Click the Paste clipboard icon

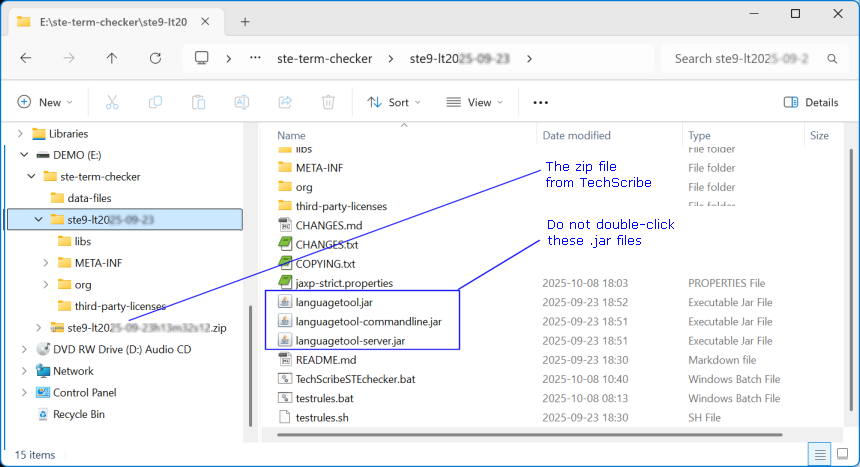[x=198, y=102]
